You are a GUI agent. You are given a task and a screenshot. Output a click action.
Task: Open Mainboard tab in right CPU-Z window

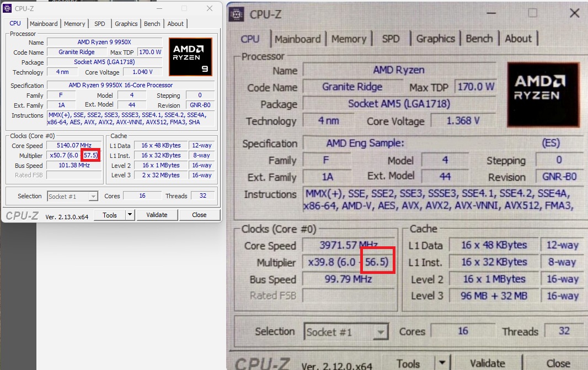point(298,39)
